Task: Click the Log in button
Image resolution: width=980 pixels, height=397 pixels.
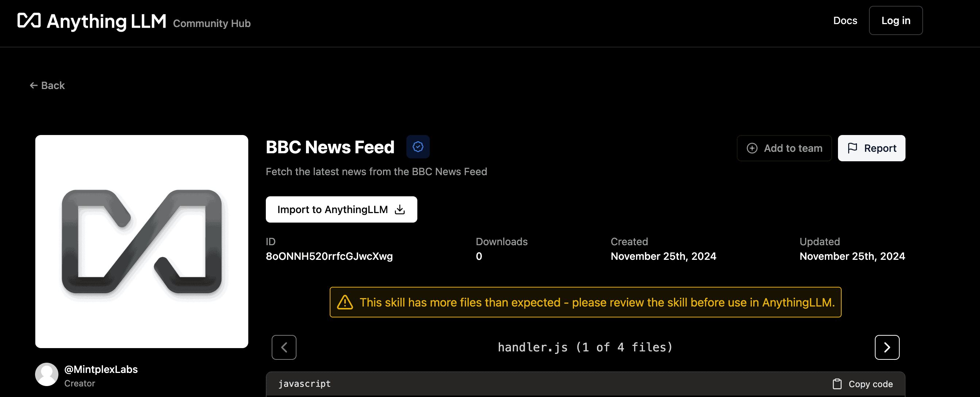Action: 896,20
